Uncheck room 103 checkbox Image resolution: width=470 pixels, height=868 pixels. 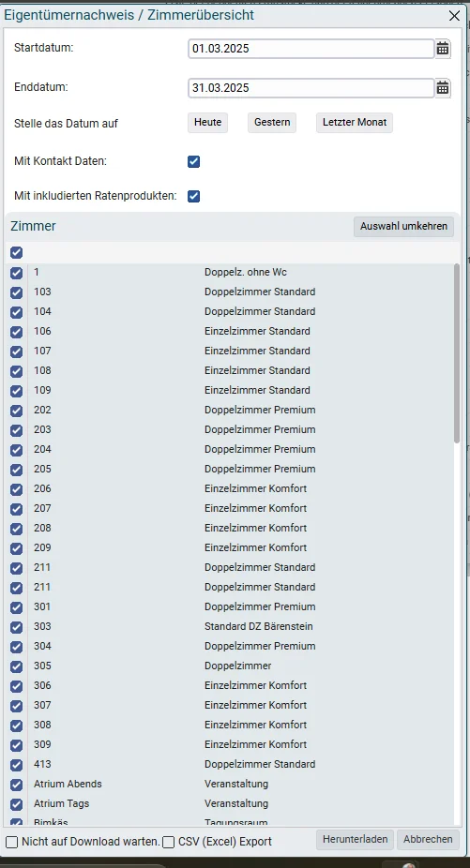17,292
